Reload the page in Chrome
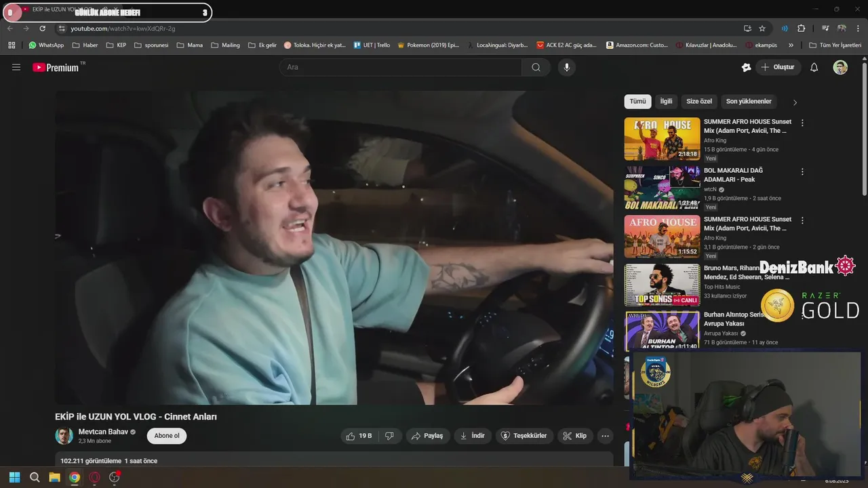 click(42, 28)
